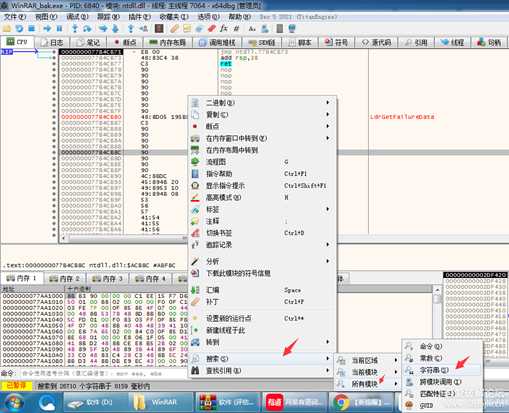Open the patches band-aid toolbar icon
This screenshot has width=509, height=413.
pyautogui.click(x=175, y=29)
